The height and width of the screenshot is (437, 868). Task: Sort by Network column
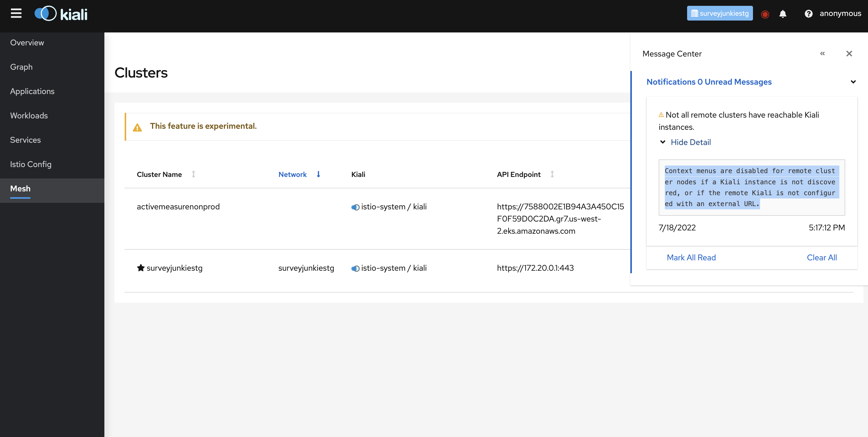292,174
